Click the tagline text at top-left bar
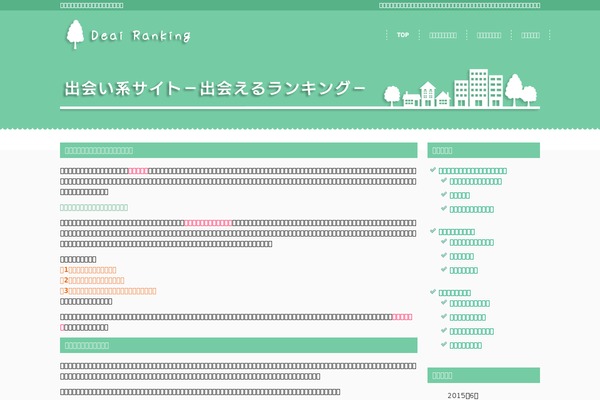Viewport: 600px width, 400px height. (91, 5)
